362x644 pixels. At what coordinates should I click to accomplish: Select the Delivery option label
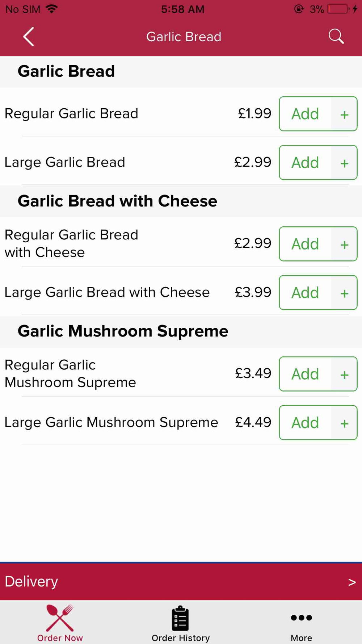(31, 581)
